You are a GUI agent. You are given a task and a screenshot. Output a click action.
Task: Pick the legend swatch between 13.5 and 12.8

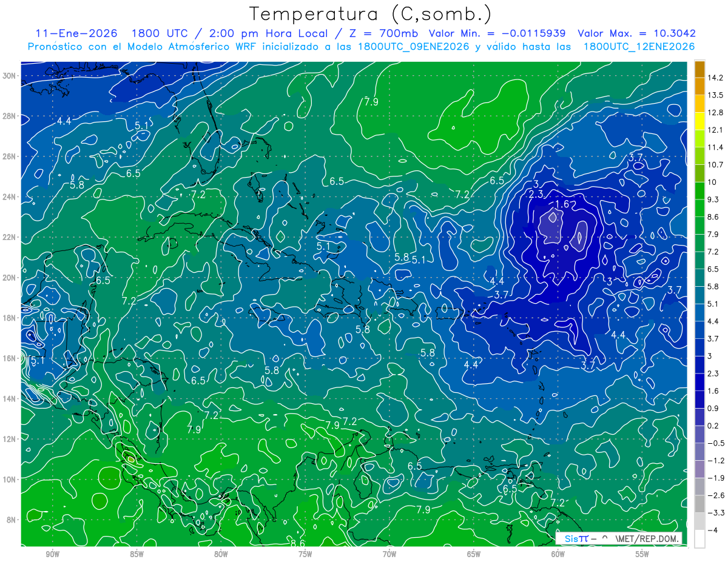pos(699,104)
